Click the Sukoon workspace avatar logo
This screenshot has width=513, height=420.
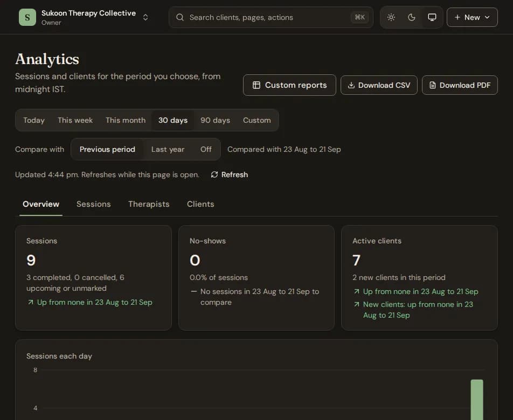27,17
